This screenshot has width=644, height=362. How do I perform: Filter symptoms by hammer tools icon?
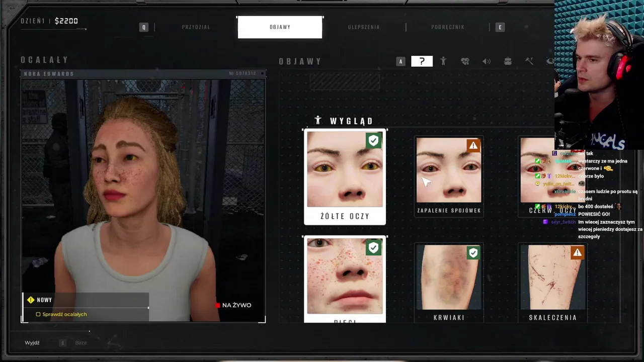coord(529,61)
